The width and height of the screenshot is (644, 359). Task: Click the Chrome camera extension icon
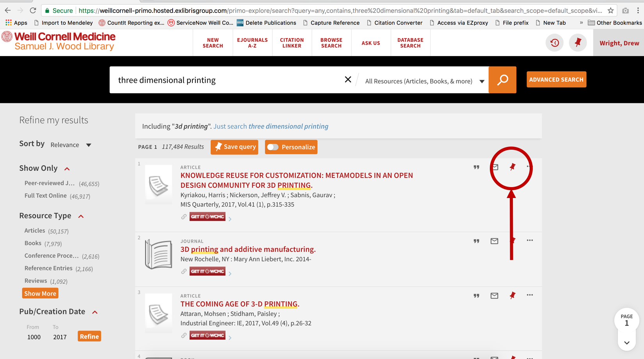[625, 11]
